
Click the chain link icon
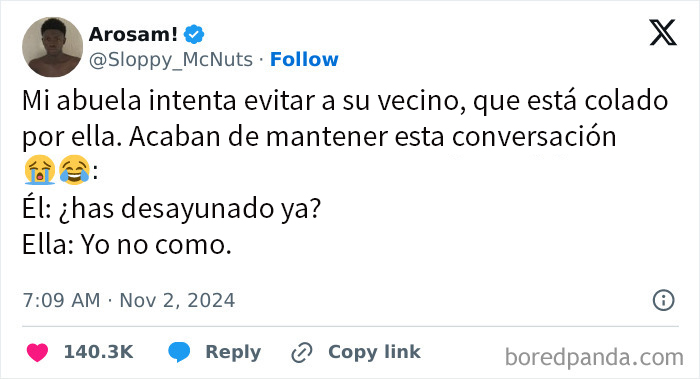302,353
